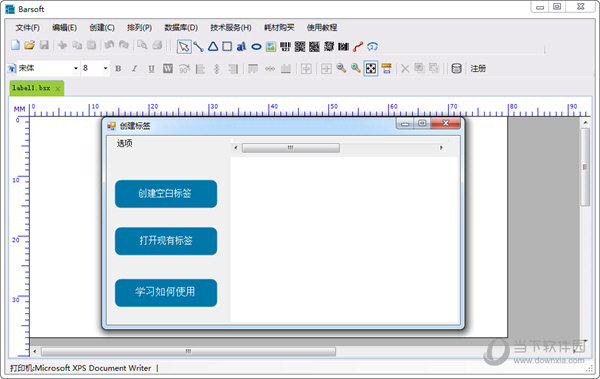Click main canvas scrollbar left arrow
Screen dimensions: 600x379
coord(35,351)
